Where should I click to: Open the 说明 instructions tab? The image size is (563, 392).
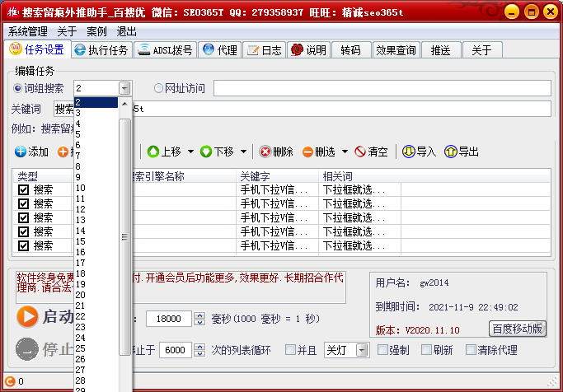308,50
